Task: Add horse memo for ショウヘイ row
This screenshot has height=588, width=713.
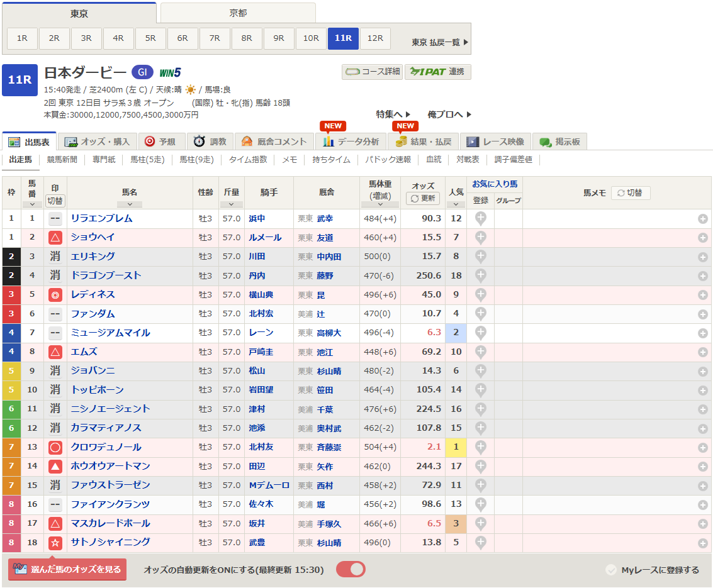Action: [x=702, y=238]
